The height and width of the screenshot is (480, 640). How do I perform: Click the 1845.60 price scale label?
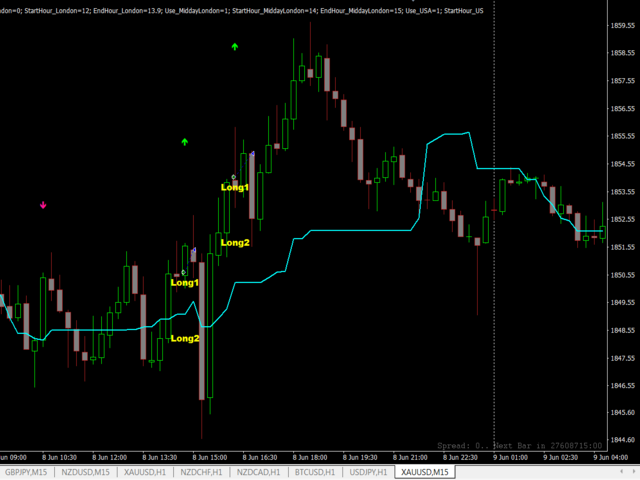[622, 412]
